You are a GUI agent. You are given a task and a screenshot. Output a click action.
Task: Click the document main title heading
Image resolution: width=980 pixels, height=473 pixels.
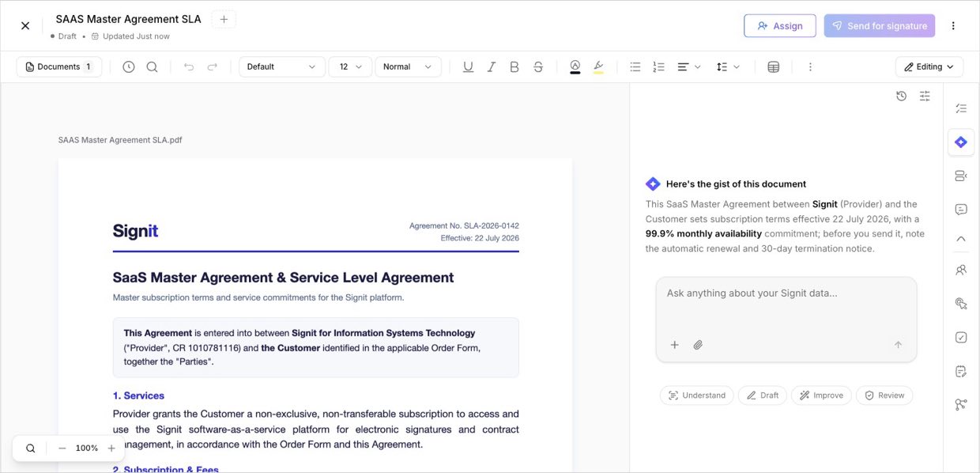click(283, 278)
